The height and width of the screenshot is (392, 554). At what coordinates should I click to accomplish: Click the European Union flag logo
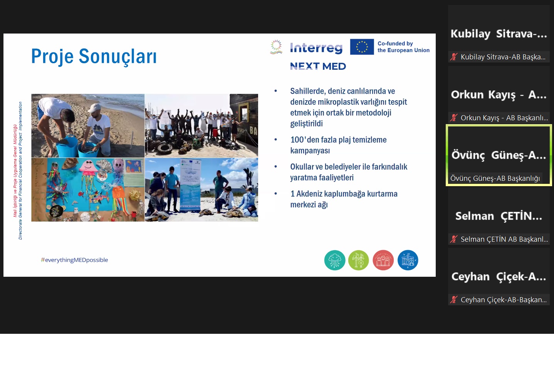click(x=362, y=47)
